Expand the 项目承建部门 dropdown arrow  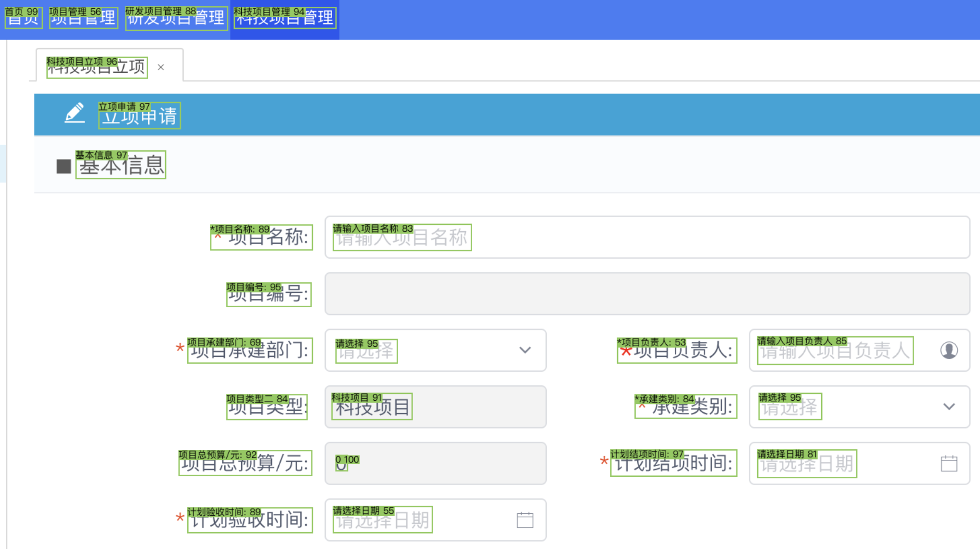(x=525, y=350)
